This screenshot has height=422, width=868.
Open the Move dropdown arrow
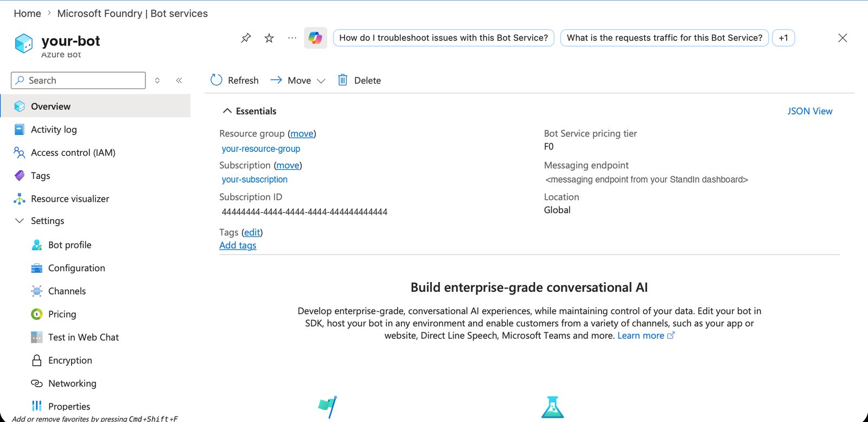point(321,81)
